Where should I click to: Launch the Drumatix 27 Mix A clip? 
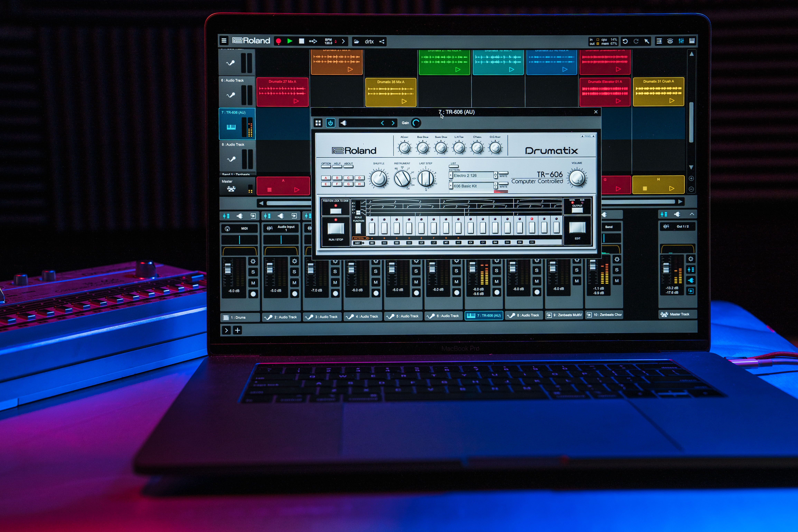tap(296, 101)
